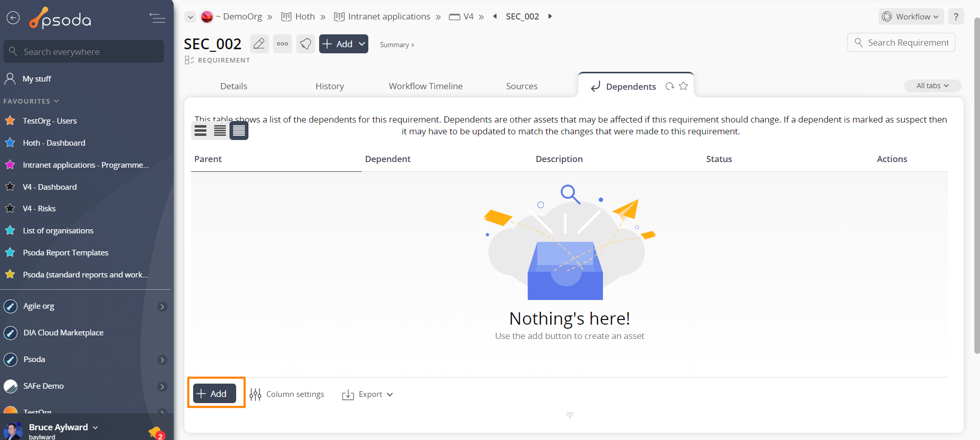Expand breadcrumb dropdown chevron
The image size is (980, 440).
pyautogui.click(x=191, y=17)
